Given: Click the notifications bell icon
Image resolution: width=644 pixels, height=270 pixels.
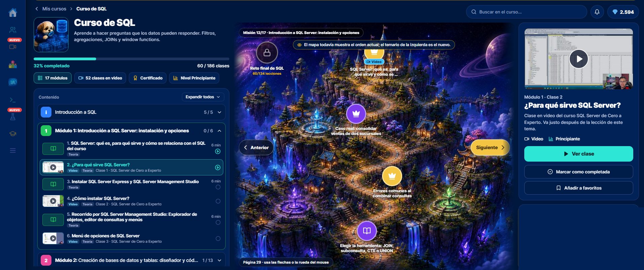Looking at the screenshot, I should [597, 12].
